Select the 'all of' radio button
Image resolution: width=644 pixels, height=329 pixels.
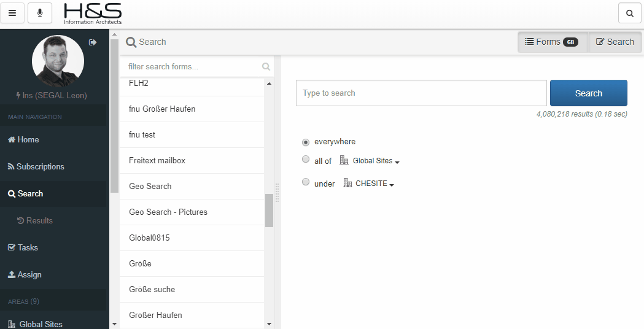[306, 160]
